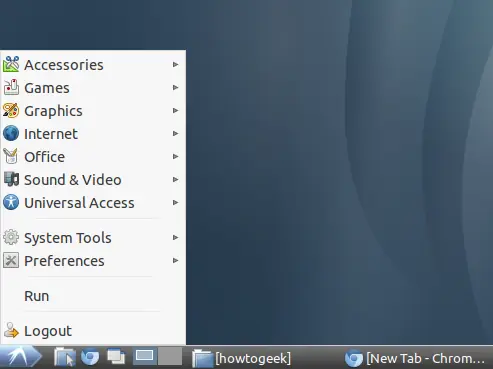Viewport: 493px width, 369px height.
Task: Open the Office menu entry
Action: pyautogui.click(x=93, y=156)
